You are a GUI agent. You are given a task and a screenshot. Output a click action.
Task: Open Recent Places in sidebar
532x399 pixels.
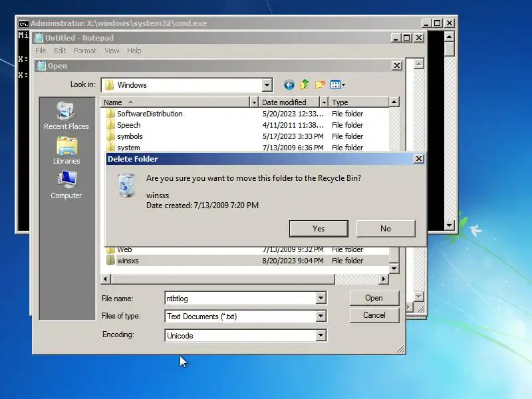point(66,116)
